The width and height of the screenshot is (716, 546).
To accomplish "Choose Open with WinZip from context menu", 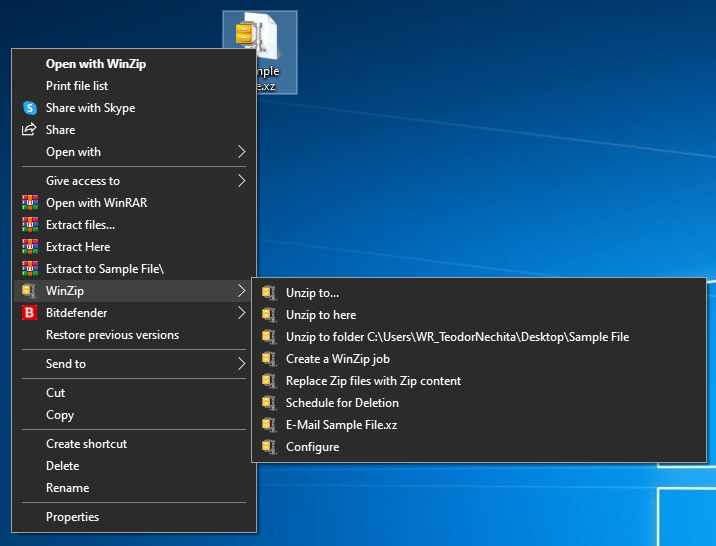I will pyautogui.click(x=96, y=64).
